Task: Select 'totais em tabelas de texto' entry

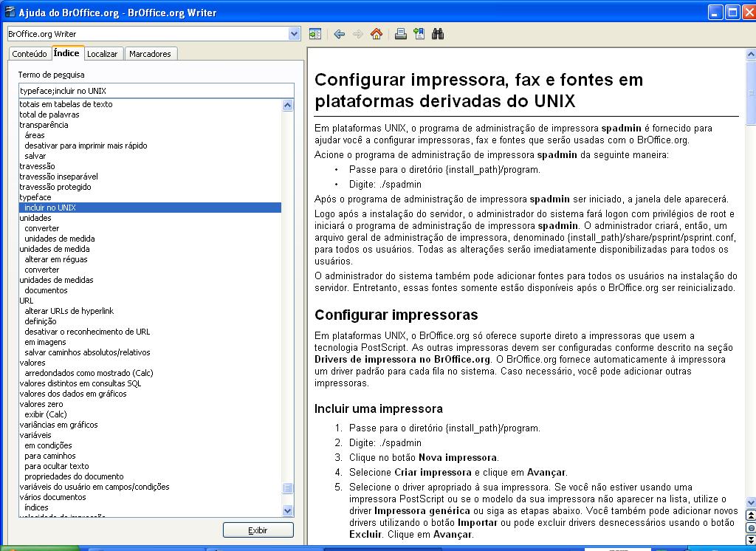Action: coord(66,104)
